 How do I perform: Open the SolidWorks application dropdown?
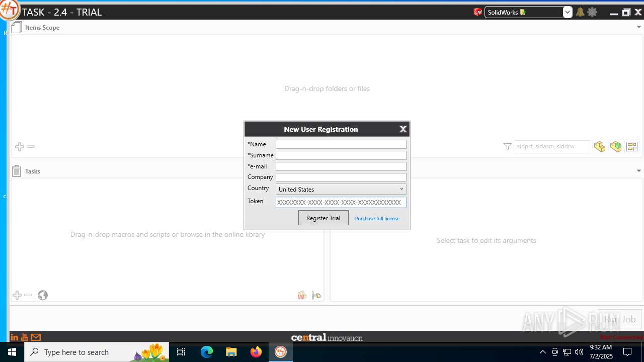coord(568,12)
